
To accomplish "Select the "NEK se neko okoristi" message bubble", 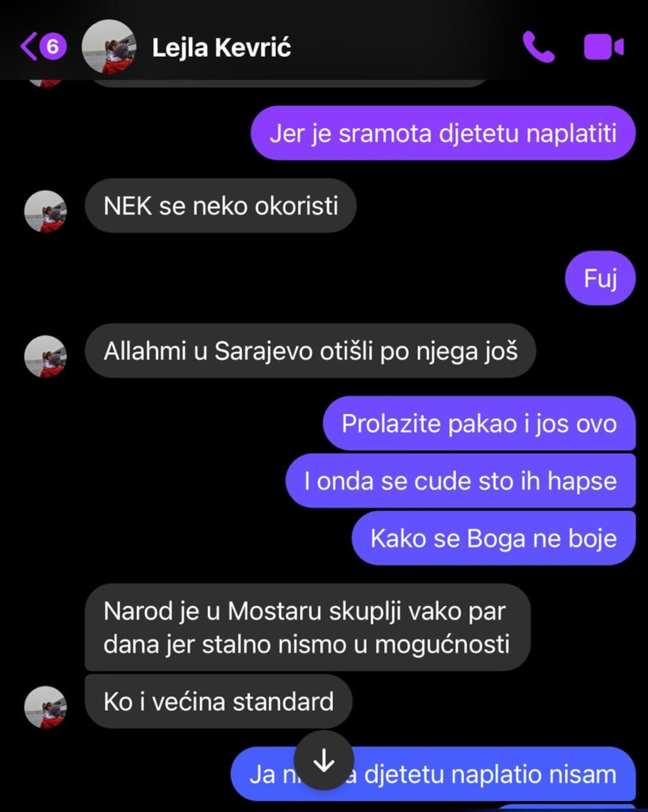I will 221,206.
